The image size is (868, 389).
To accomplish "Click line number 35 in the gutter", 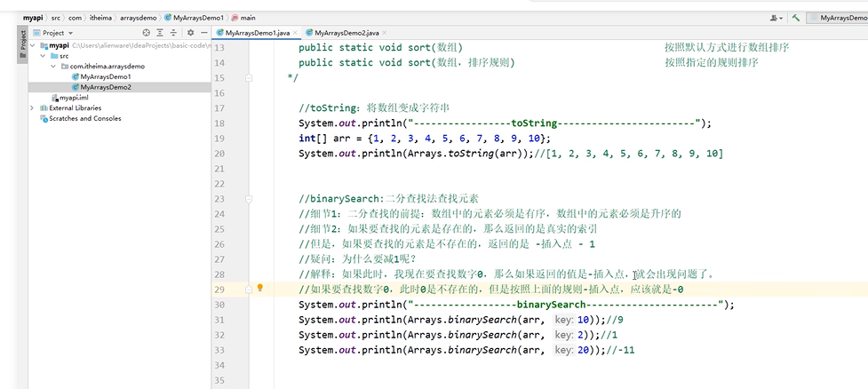I will (218, 380).
